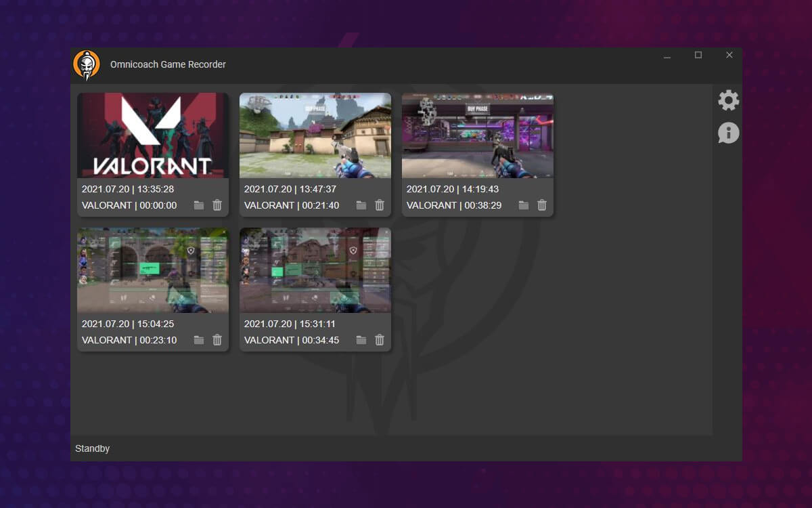Click the text VALORANT | 00:23:10

pos(129,340)
